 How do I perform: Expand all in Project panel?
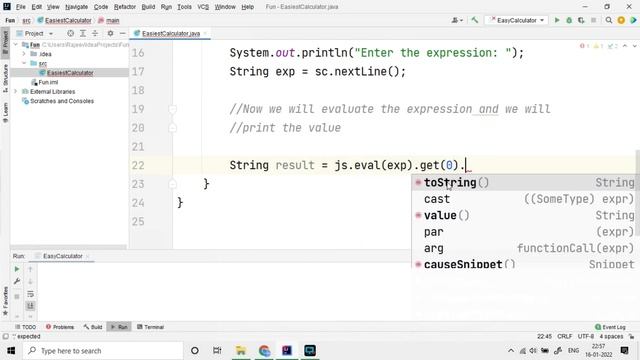coord(83,33)
